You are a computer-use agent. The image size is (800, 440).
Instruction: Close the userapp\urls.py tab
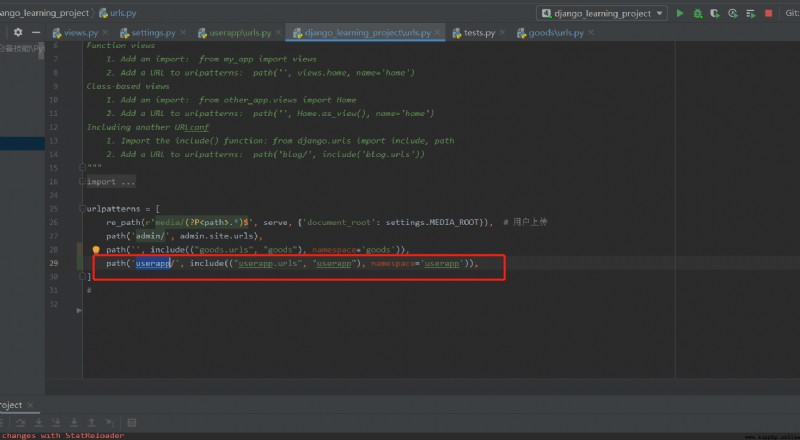tap(279, 32)
